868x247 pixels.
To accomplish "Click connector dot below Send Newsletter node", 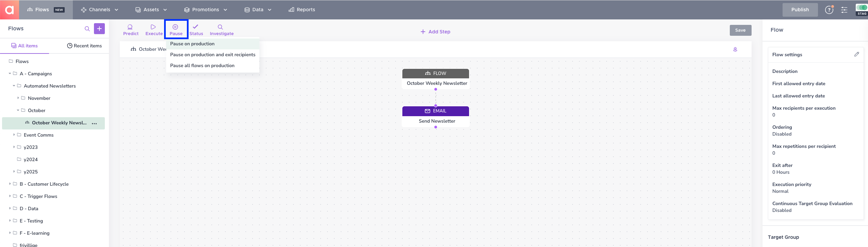I will tap(436, 127).
